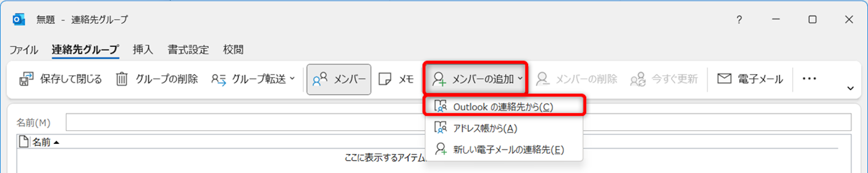Click the 電子メール envelope icon

click(x=724, y=79)
